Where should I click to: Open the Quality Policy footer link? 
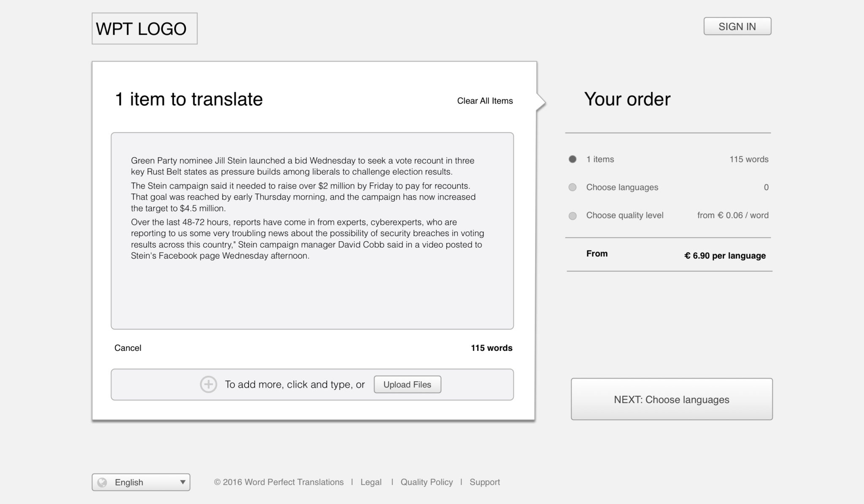(427, 482)
